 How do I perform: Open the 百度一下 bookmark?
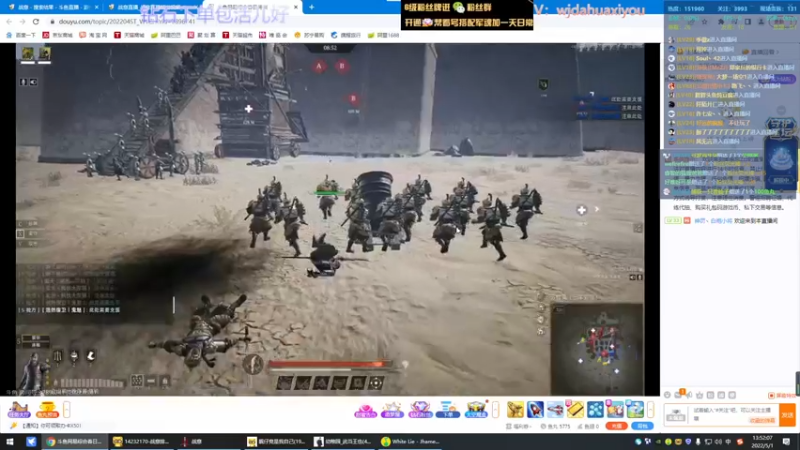[x=21, y=35]
